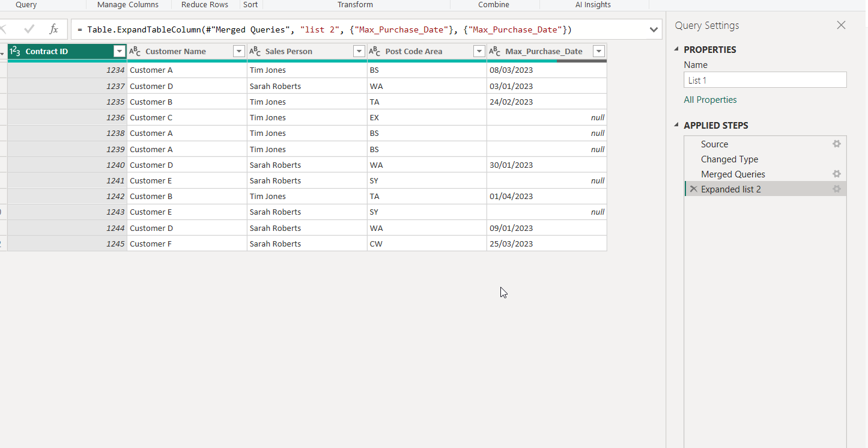Open Expanded list 2 settings gear
The width and height of the screenshot is (868, 448).
(x=836, y=189)
